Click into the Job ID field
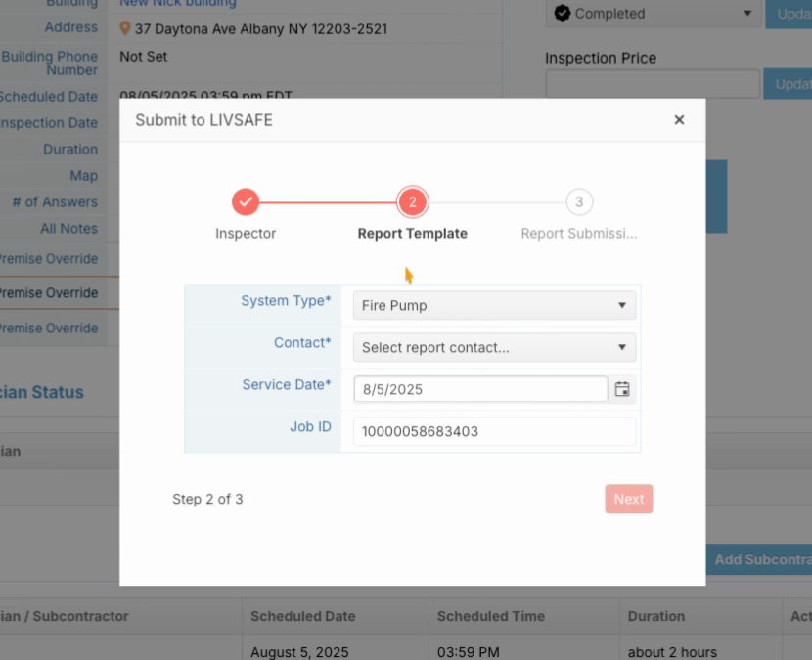The height and width of the screenshot is (660, 812). coord(495,431)
